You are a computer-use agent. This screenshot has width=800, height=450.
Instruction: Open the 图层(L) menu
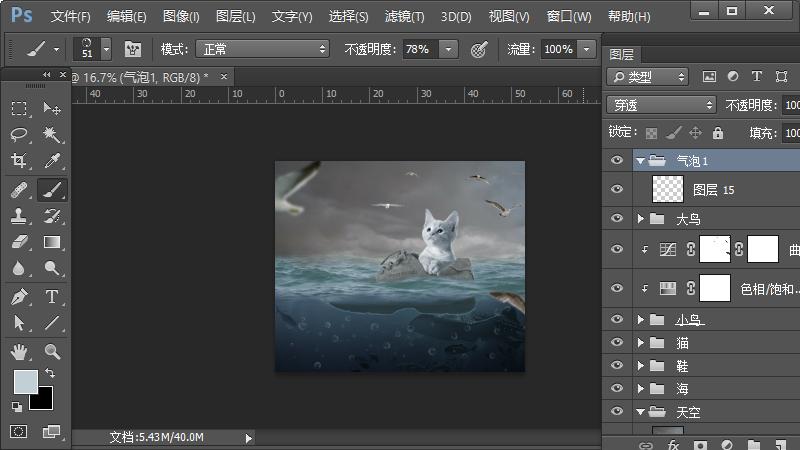(x=235, y=16)
